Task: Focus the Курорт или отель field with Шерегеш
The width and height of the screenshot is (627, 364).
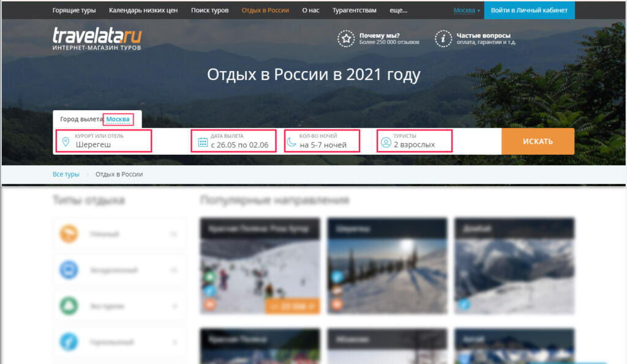Action: 103,141
